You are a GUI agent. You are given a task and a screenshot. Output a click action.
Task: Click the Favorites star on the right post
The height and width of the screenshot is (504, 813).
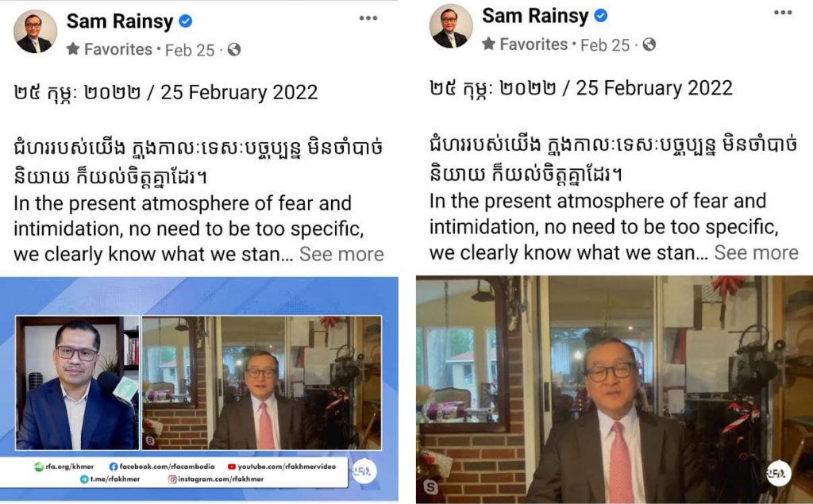point(488,44)
